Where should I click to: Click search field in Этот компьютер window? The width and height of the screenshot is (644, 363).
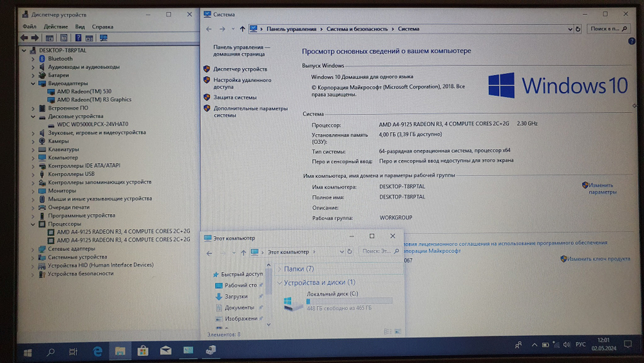tap(380, 251)
